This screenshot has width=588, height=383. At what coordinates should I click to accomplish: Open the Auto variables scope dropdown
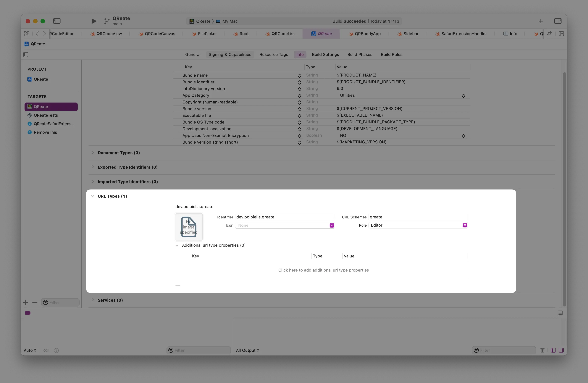tap(30, 350)
